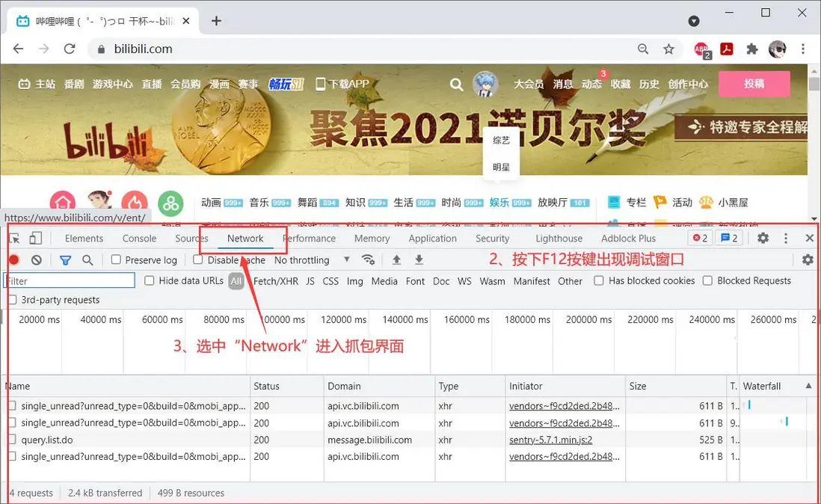821x504 pixels.
Task: Filter requests by Fetch/XHR
Action: tap(276, 281)
